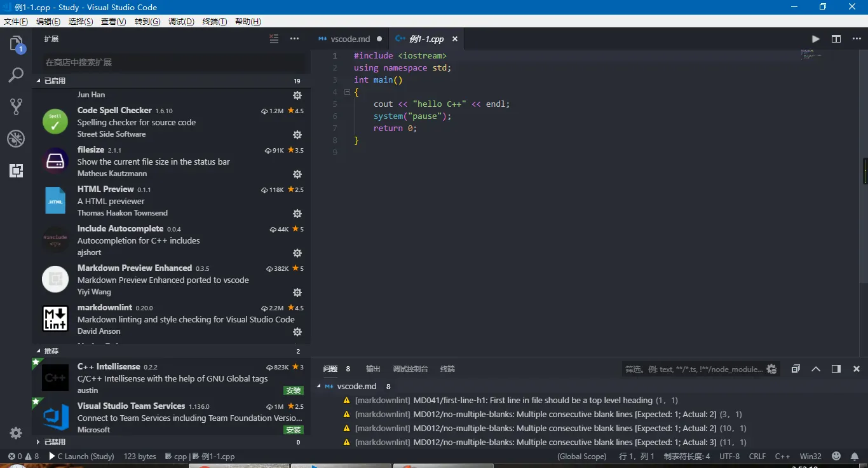Fold the main function block at line 4
The width and height of the screenshot is (868, 468).
click(x=347, y=92)
